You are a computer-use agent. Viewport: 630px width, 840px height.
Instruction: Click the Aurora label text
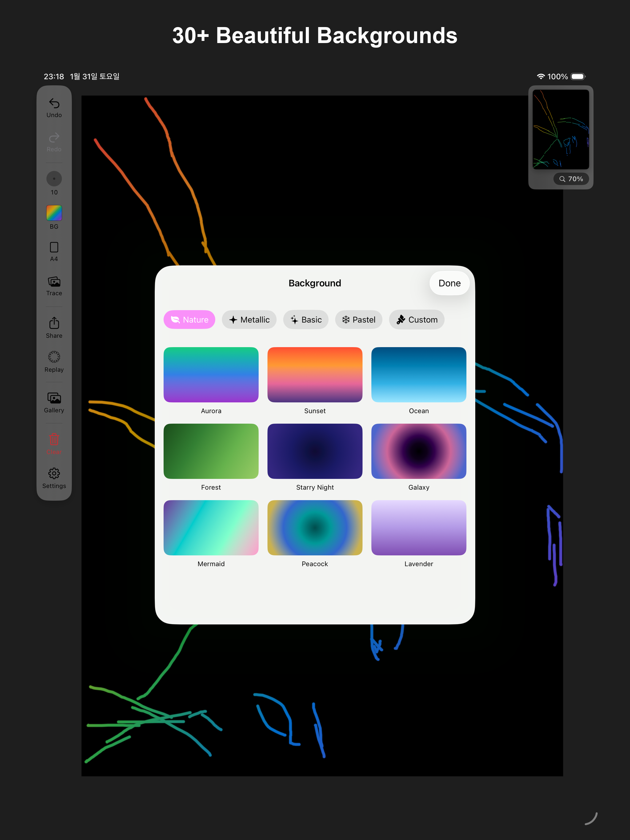(211, 411)
